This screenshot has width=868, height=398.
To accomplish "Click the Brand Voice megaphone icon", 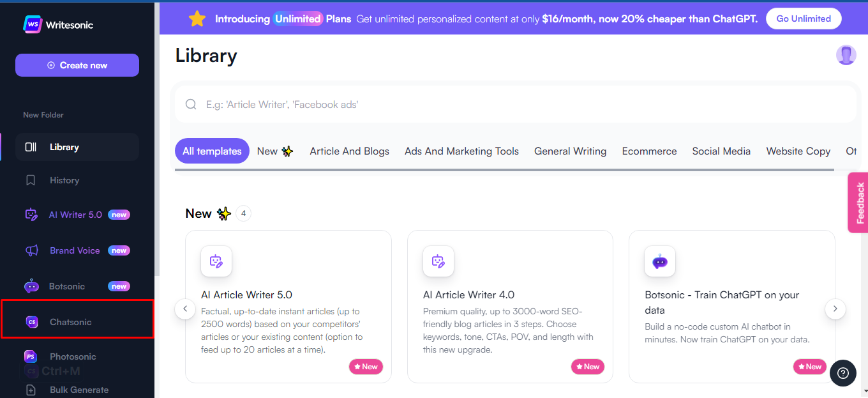I will (x=31, y=250).
